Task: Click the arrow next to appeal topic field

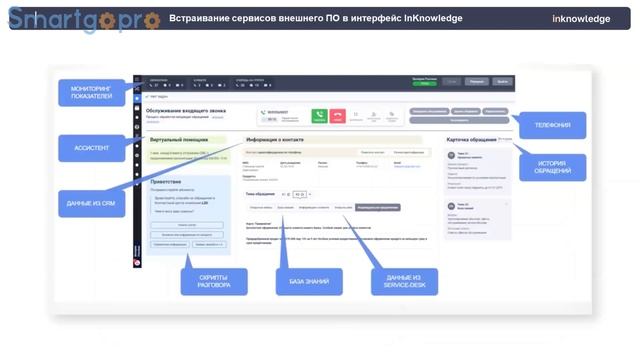Action: point(310,194)
